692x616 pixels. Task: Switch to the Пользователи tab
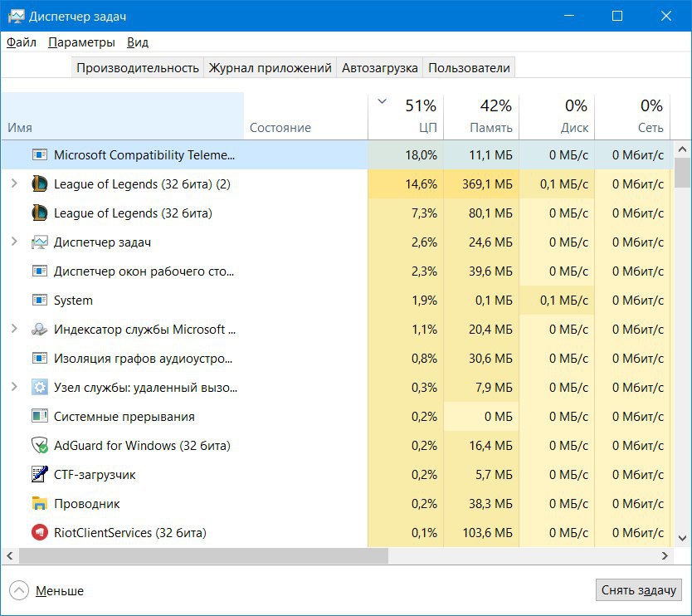click(469, 67)
